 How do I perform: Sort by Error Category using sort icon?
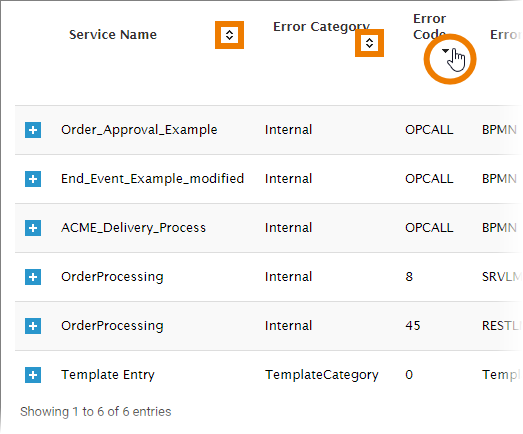click(369, 43)
